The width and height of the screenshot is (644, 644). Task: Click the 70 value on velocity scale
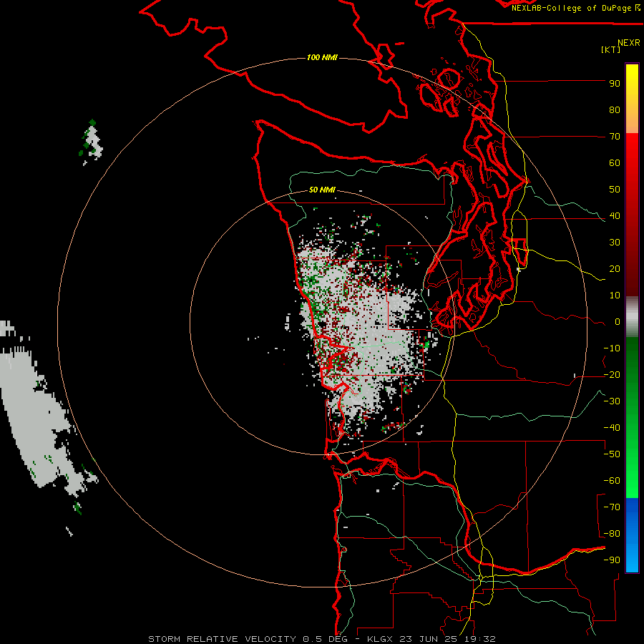[615, 137]
